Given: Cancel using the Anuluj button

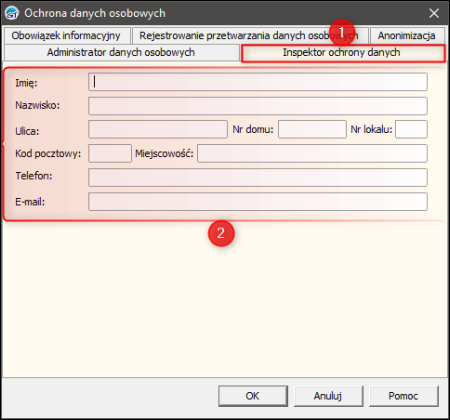Looking at the screenshot, I should click(x=328, y=396).
